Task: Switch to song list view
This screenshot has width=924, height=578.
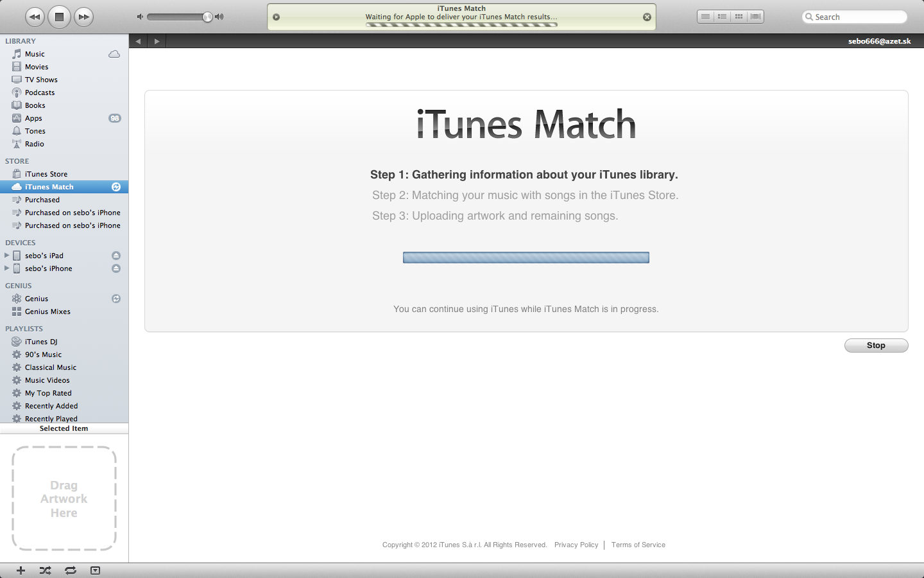Action: click(705, 17)
